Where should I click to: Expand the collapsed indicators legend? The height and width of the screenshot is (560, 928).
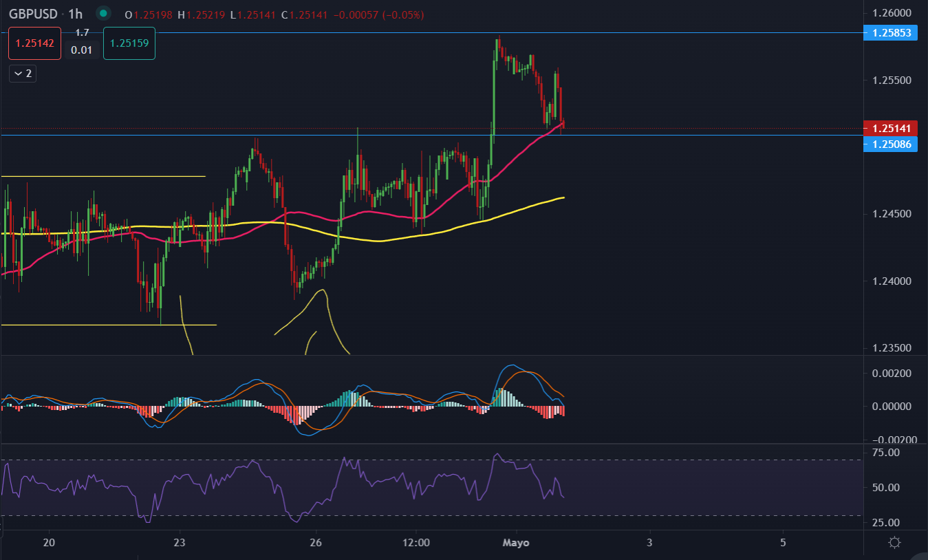22,74
